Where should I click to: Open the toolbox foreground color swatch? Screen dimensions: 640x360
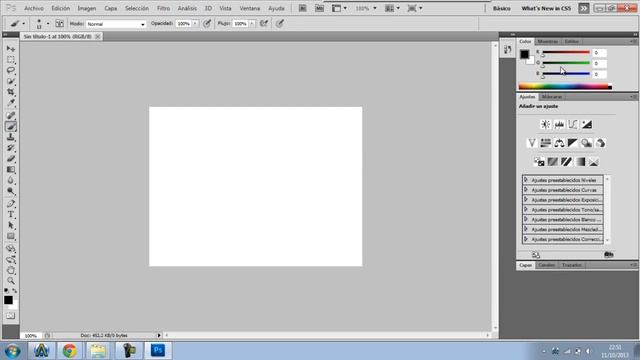tap(8, 300)
